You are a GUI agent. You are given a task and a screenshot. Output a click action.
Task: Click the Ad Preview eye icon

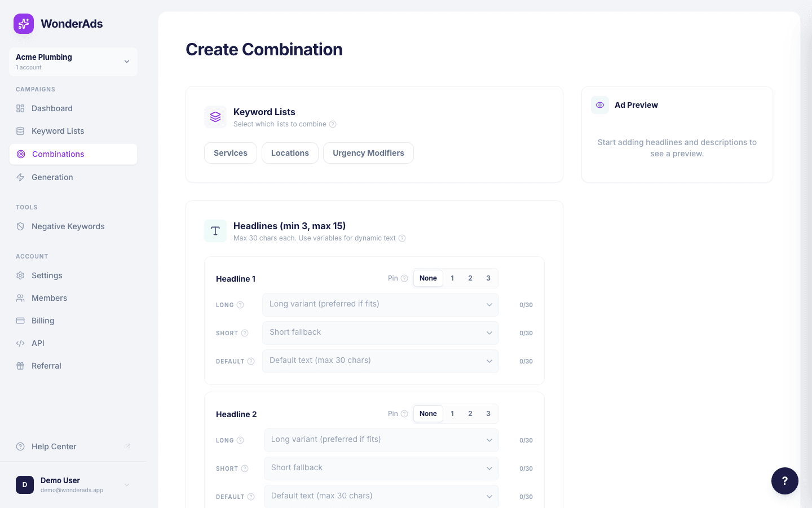(599, 105)
